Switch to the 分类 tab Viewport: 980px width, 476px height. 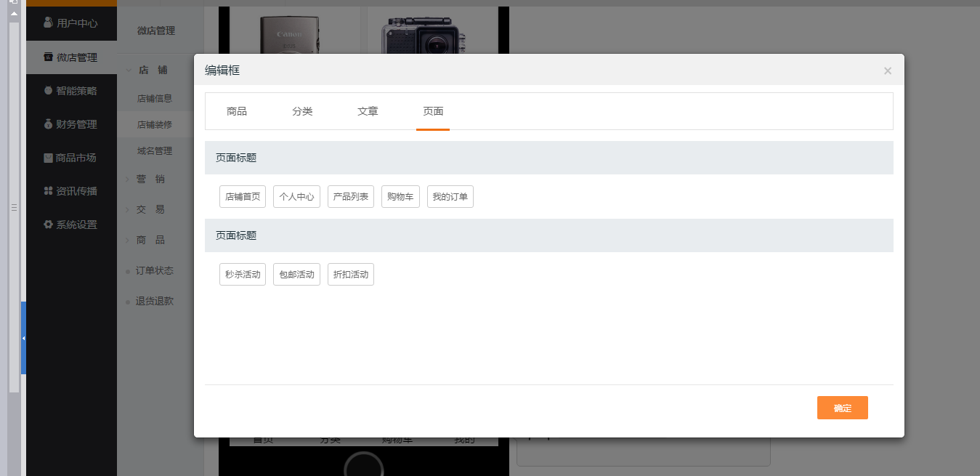click(x=302, y=111)
